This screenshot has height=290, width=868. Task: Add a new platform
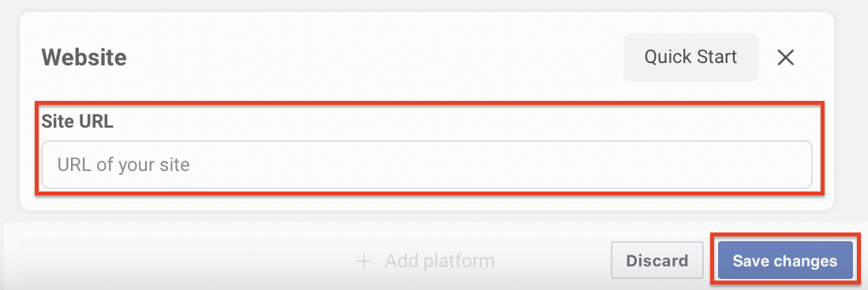click(425, 261)
